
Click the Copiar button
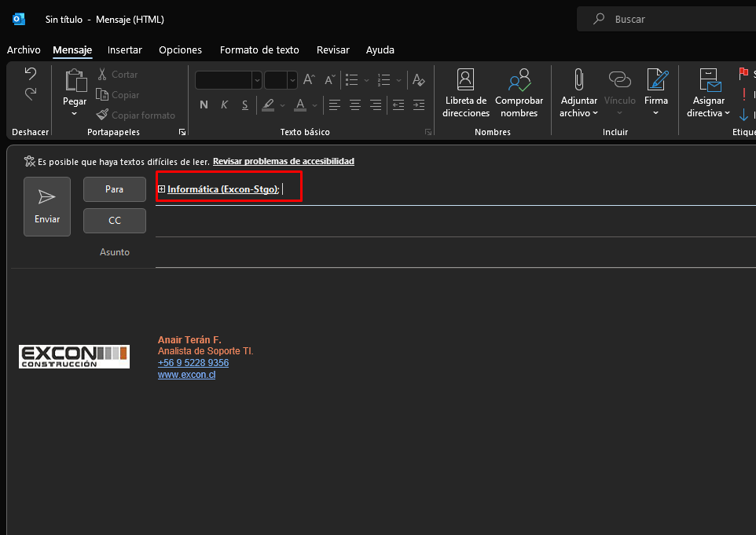pyautogui.click(x=118, y=95)
